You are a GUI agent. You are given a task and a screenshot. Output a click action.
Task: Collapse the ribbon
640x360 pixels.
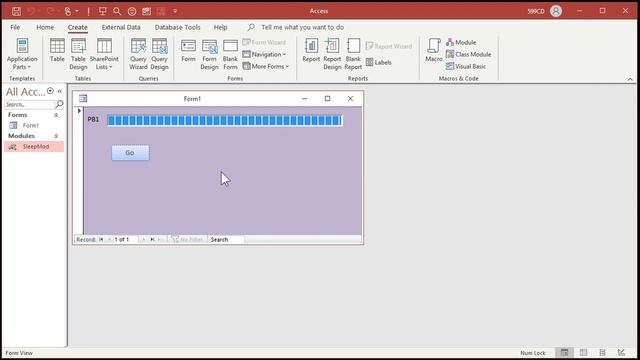click(x=630, y=79)
